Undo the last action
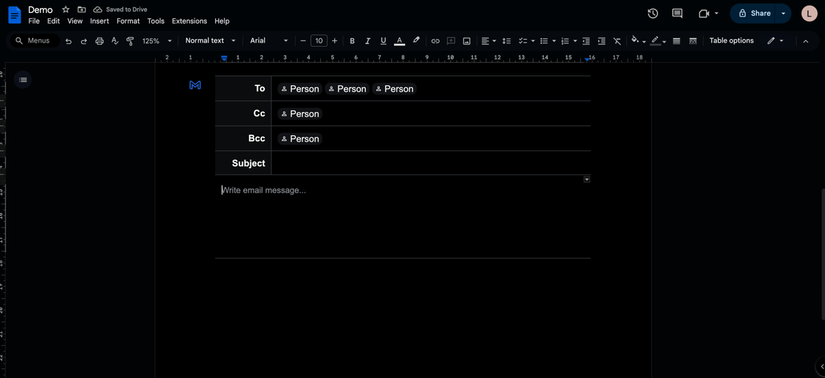Viewport: 825px width, 378px height. (x=68, y=41)
